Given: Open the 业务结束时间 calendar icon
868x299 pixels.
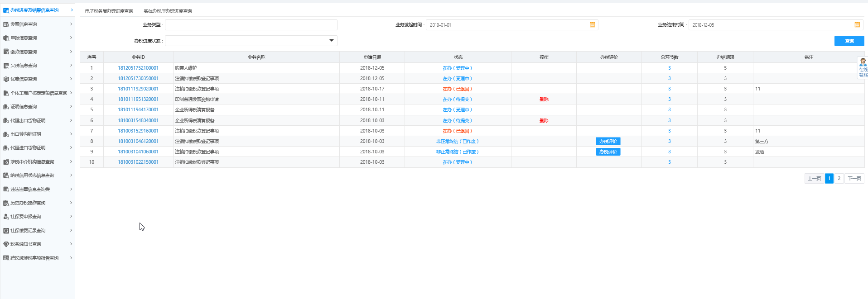Looking at the screenshot, I should 857,25.
